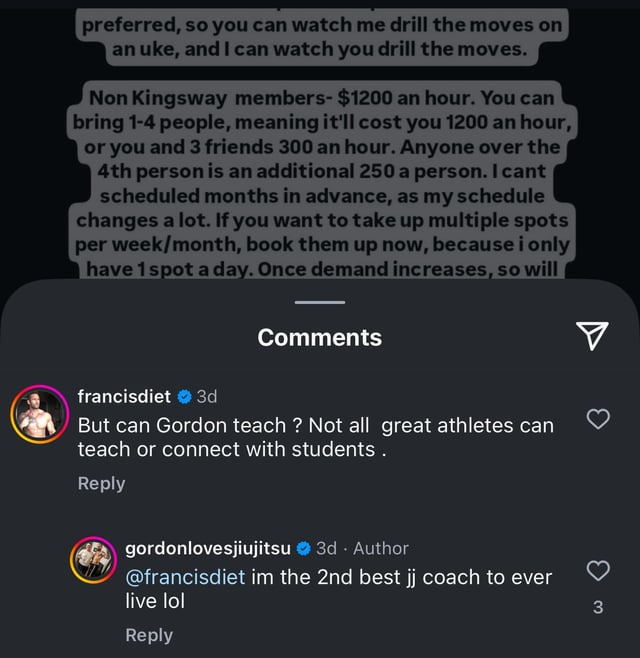Open the @francisdiet mention link
This screenshot has height=658, width=640.
tap(185, 577)
